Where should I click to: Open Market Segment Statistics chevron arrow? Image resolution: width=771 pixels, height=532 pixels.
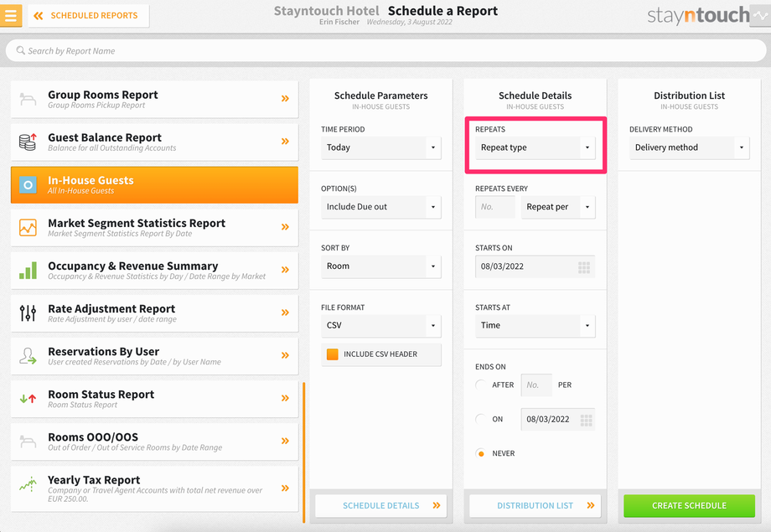tap(285, 227)
